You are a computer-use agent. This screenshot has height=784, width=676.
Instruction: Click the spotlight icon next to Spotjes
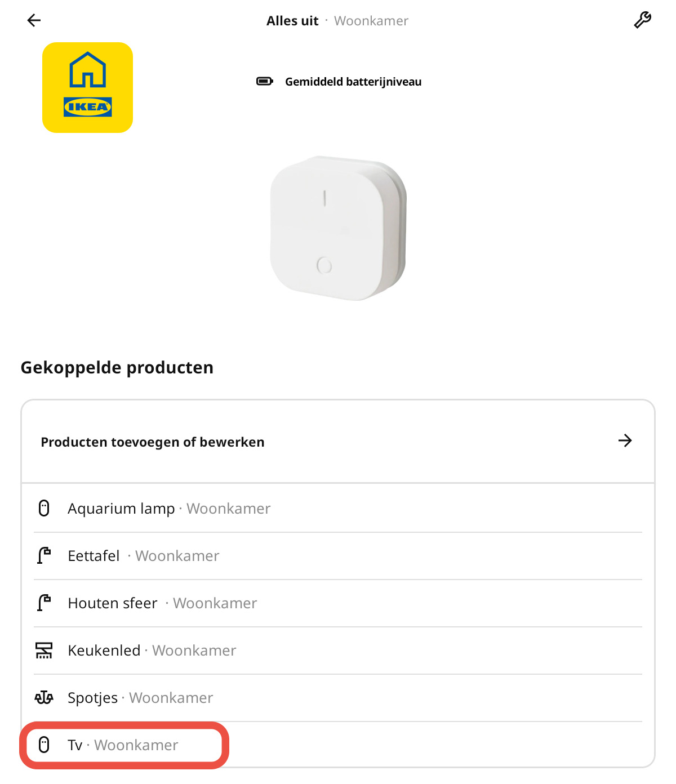coord(45,698)
